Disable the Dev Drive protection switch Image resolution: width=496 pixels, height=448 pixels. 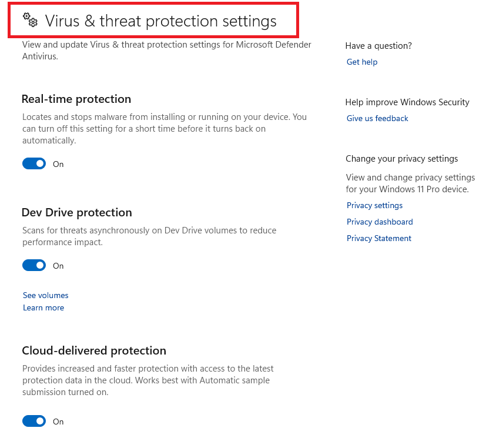[x=34, y=266]
